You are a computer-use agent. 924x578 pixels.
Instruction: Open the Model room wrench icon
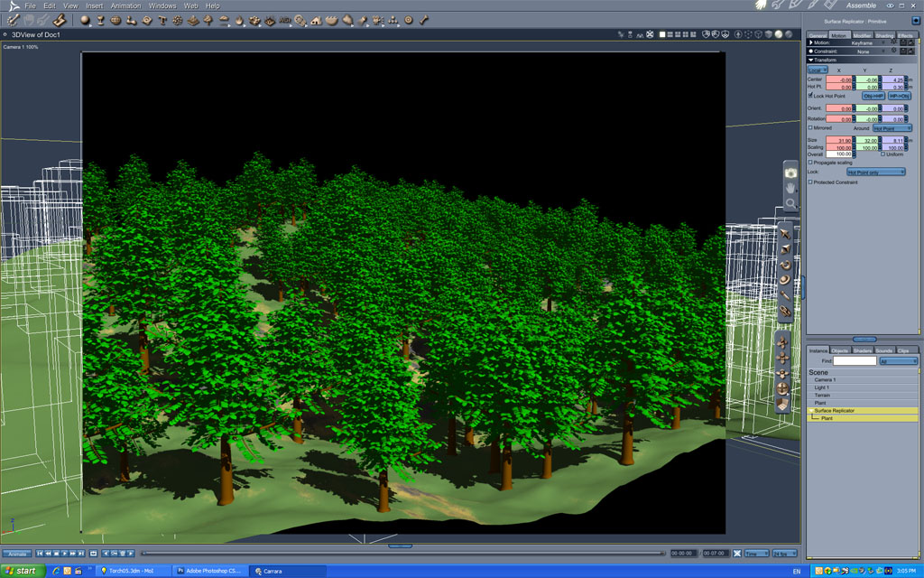778,5
